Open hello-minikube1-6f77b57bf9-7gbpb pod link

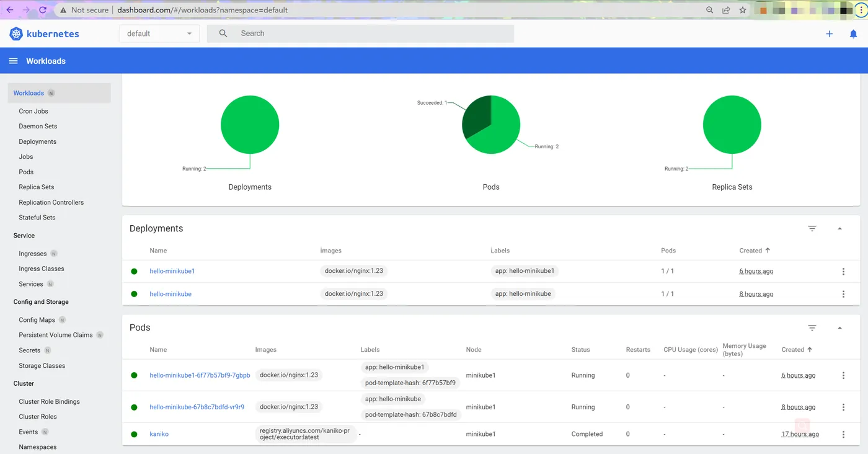click(200, 375)
